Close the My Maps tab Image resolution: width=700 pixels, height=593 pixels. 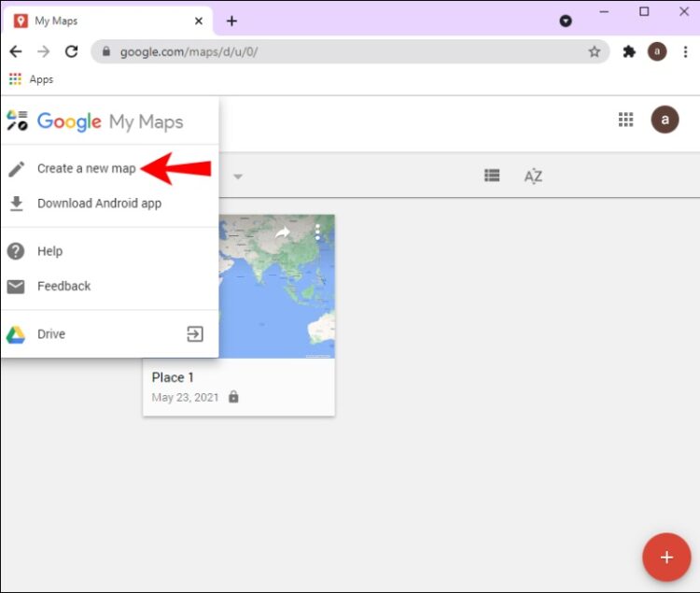click(199, 21)
